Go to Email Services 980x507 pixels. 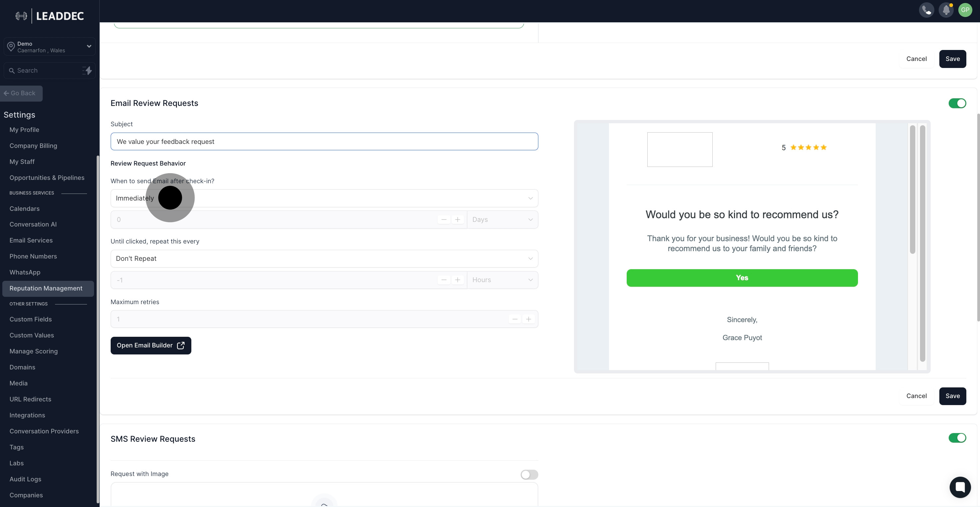[x=31, y=241]
